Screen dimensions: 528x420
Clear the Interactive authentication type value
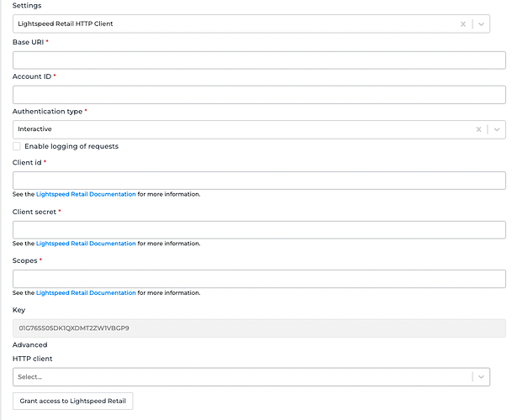[478, 129]
